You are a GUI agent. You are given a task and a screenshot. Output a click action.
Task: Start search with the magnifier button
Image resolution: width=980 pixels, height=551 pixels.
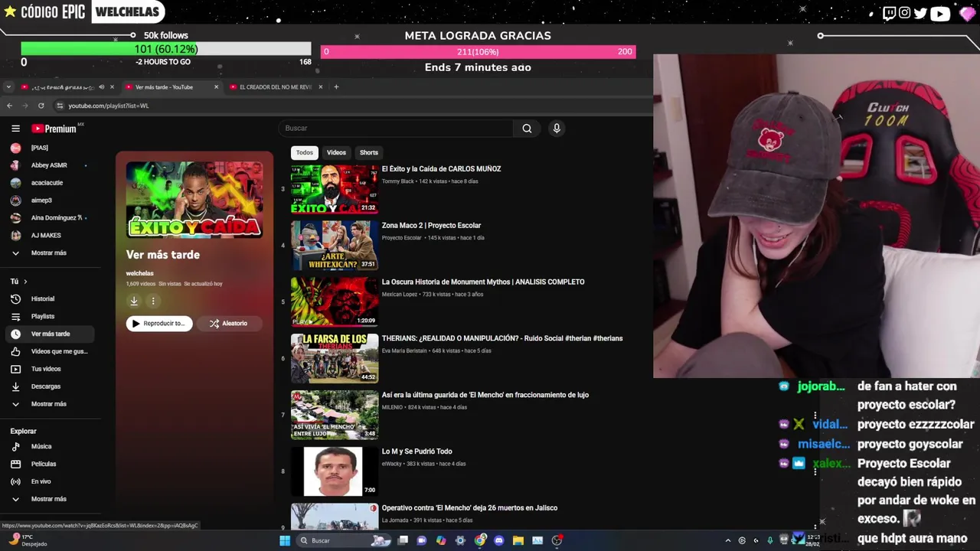527,129
